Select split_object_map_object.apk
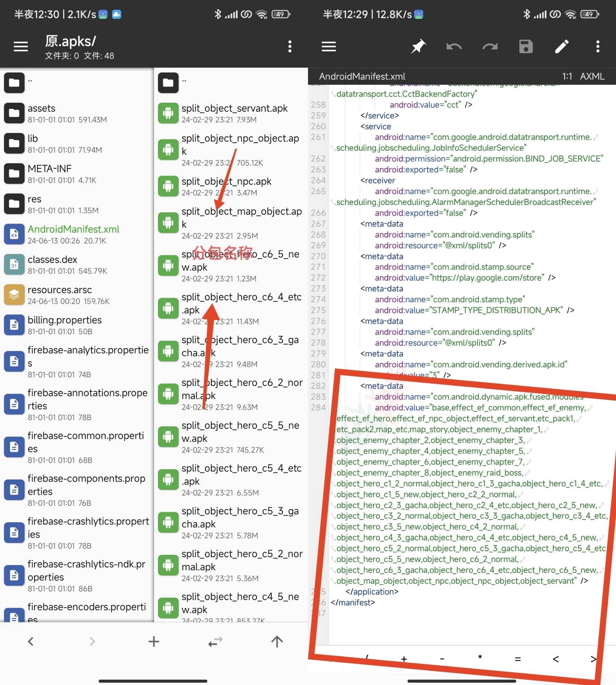The height and width of the screenshot is (685, 616). 231,223
